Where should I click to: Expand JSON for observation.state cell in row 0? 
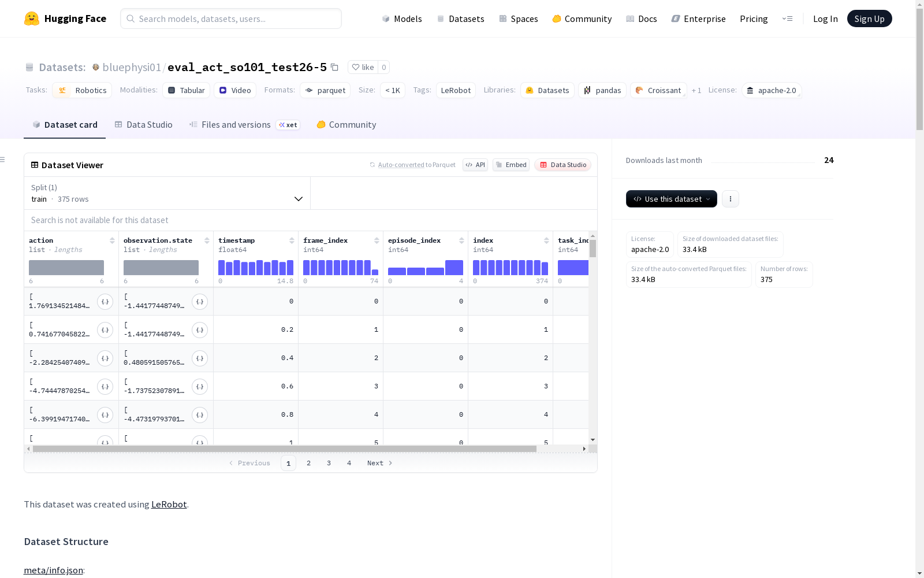[200, 302]
